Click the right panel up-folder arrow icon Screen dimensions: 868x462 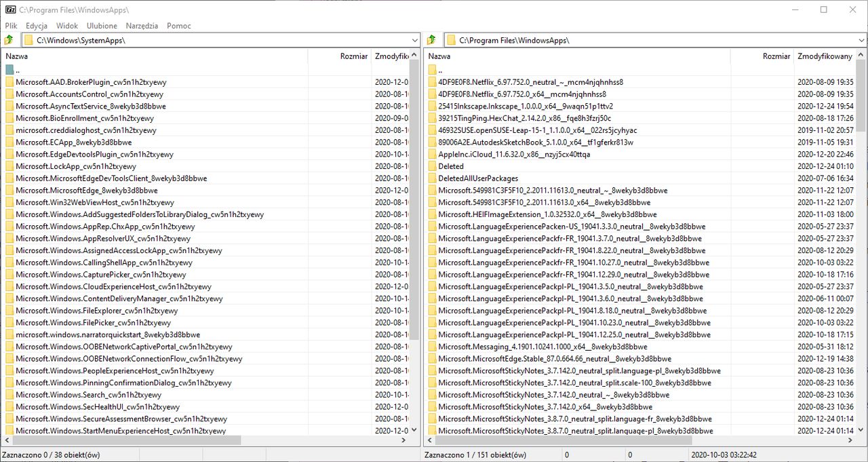(431, 40)
